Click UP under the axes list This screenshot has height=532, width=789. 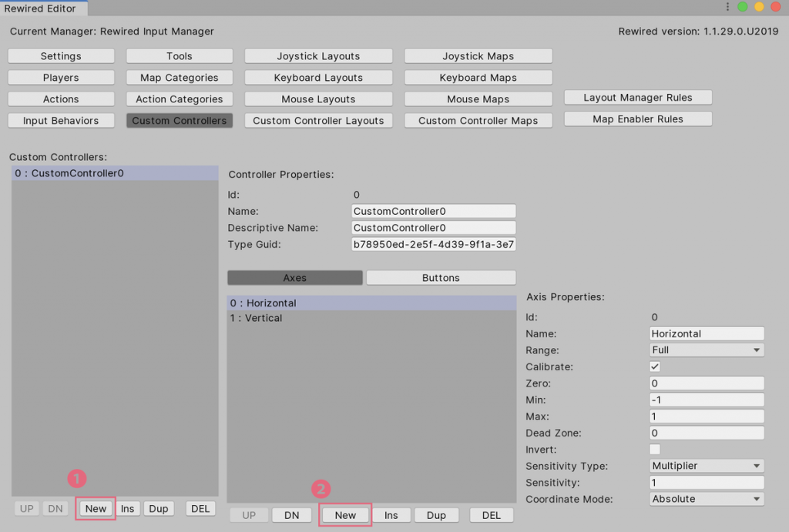pos(249,515)
